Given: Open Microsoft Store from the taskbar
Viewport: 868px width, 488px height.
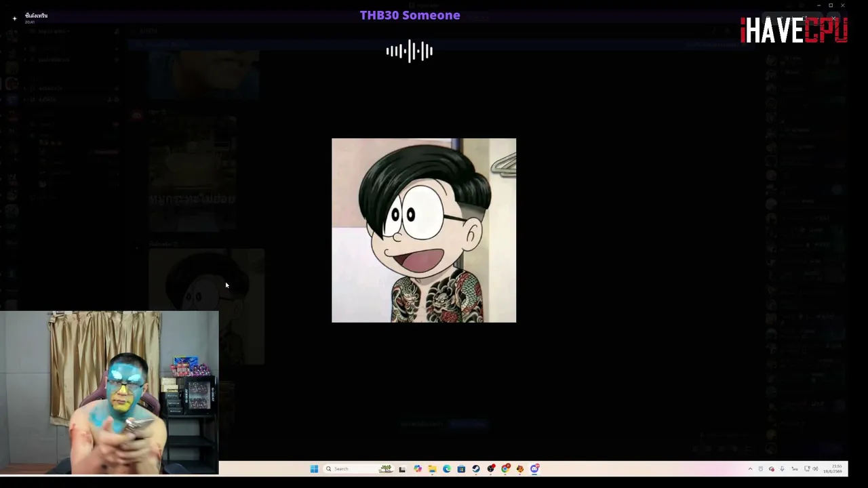Looking at the screenshot, I should 461,469.
